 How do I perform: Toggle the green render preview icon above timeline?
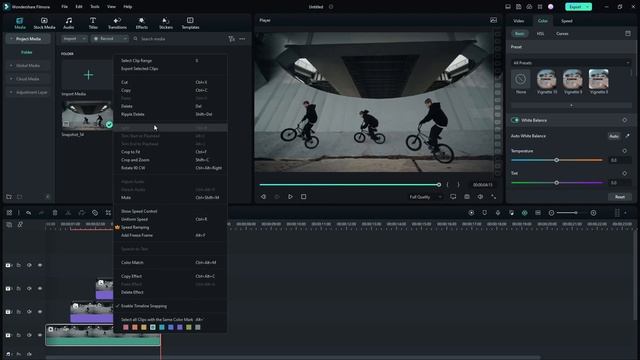coord(524,213)
